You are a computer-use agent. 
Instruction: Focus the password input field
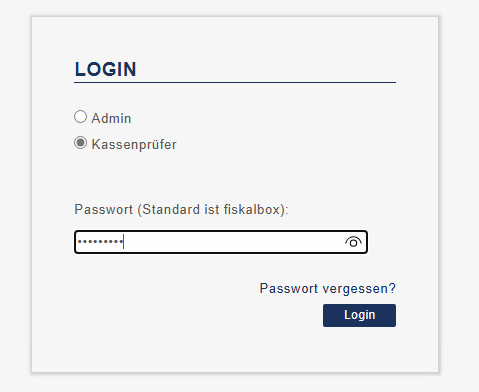221,242
